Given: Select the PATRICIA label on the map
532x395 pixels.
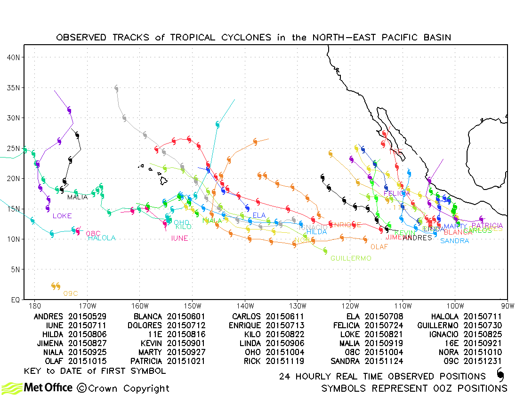Looking at the screenshot, I should [487, 226].
